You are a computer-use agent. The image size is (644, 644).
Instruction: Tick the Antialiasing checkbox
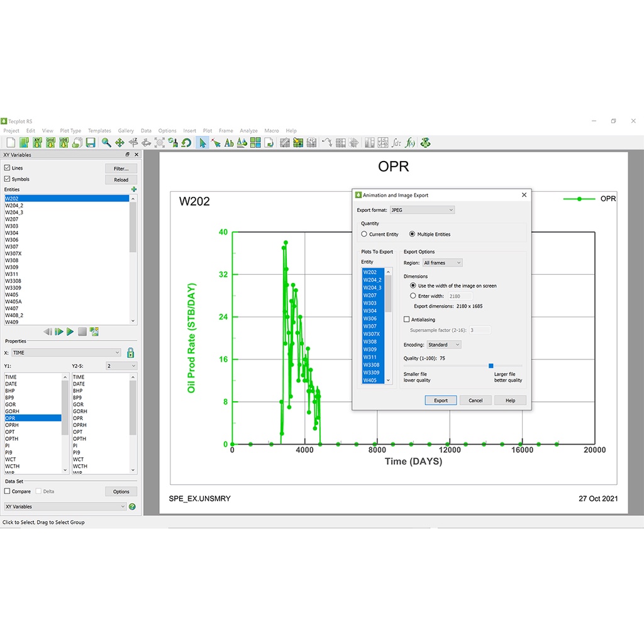[407, 319]
